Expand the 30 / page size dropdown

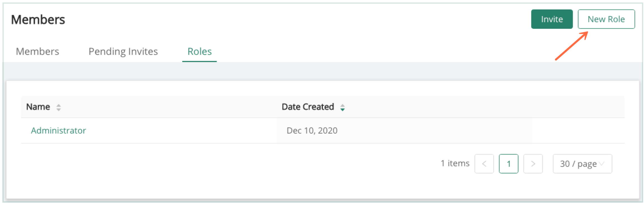pos(582,164)
